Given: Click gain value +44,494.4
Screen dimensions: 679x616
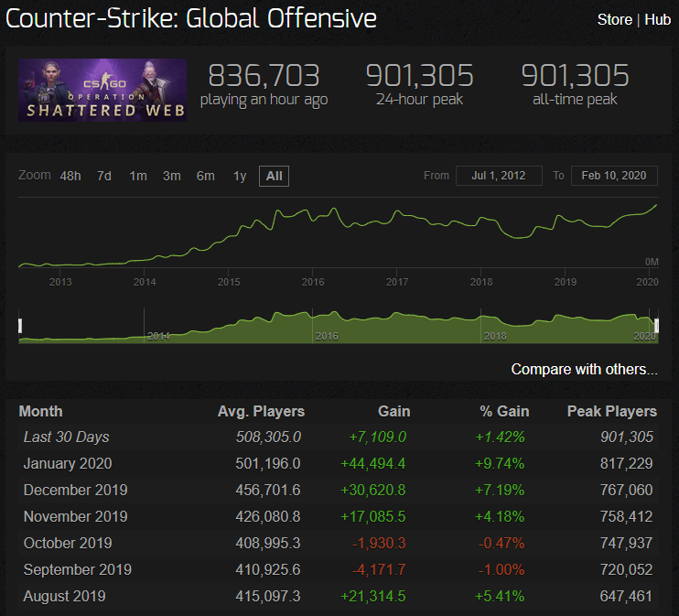Looking at the screenshot, I should [372, 463].
